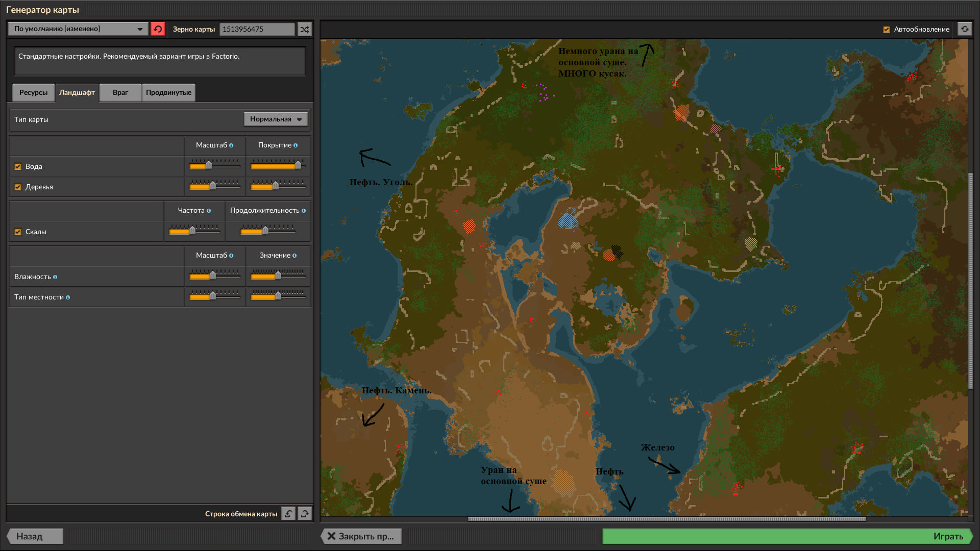Screen dimensions: 980x551
Task: Refresh the map preview icon
Action: (965, 29)
